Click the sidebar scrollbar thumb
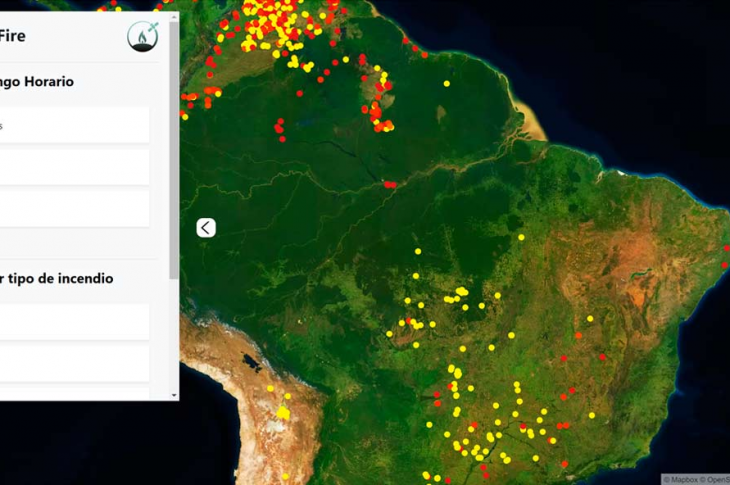This screenshot has width=730, height=485. [174, 150]
